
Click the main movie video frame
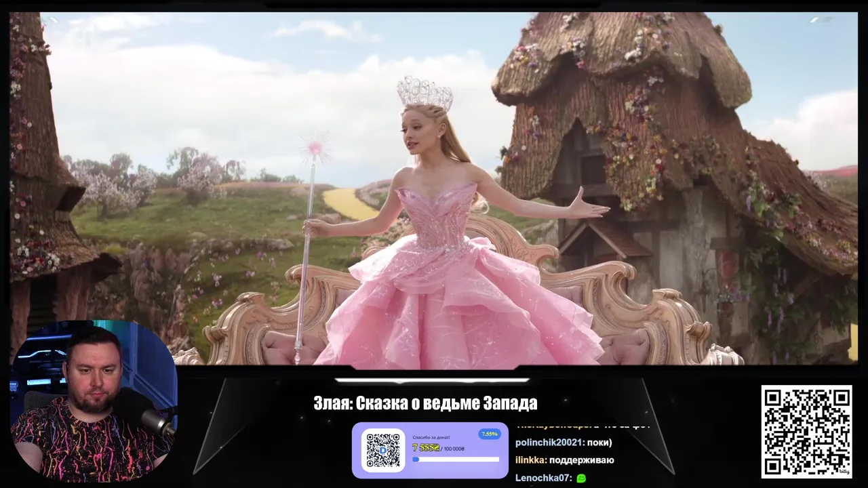click(x=434, y=188)
